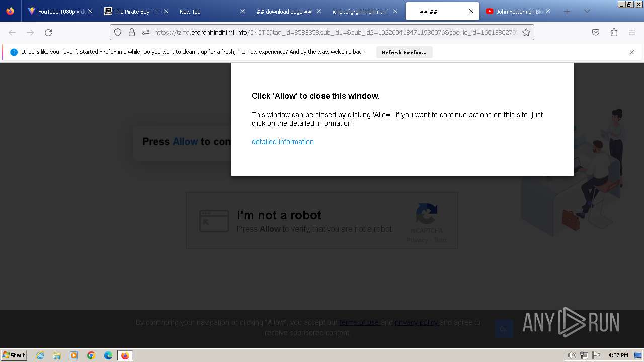Close the YouTube 1080p Video tab
Image resolution: width=644 pixels, height=362 pixels.
pyautogui.click(x=90, y=11)
